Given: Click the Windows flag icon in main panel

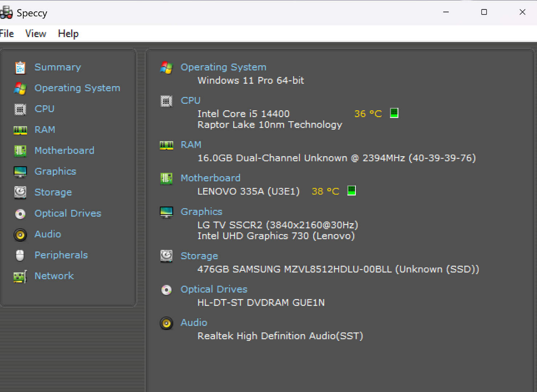Looking at the screenshot, I should coord(166,68).
